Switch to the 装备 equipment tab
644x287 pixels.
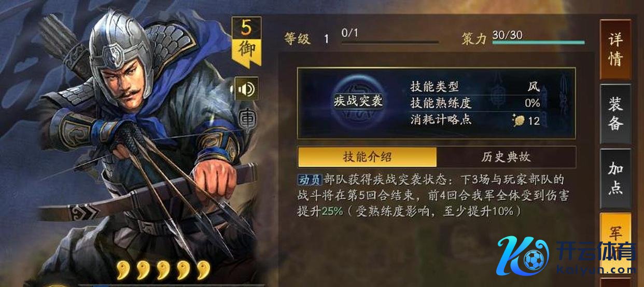(x=615, y=114)
